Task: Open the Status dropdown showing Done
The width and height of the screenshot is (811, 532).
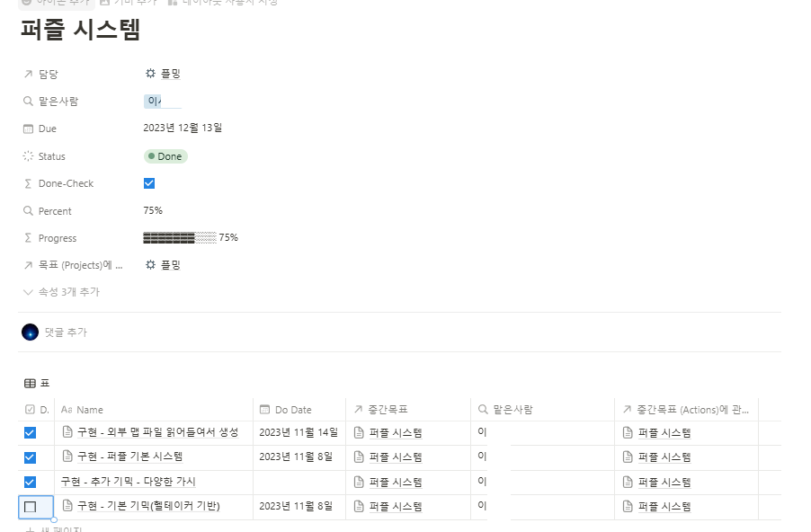Action: pos(165,155)
